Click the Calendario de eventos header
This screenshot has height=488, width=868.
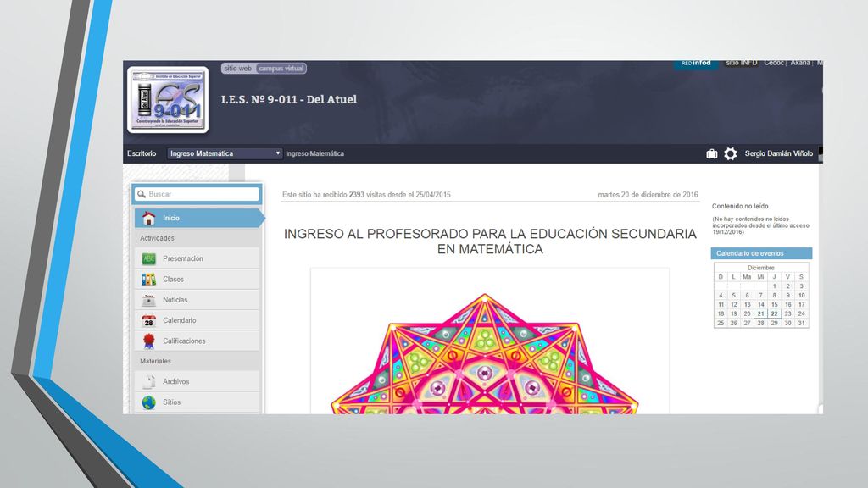click(x=761, y=253)
